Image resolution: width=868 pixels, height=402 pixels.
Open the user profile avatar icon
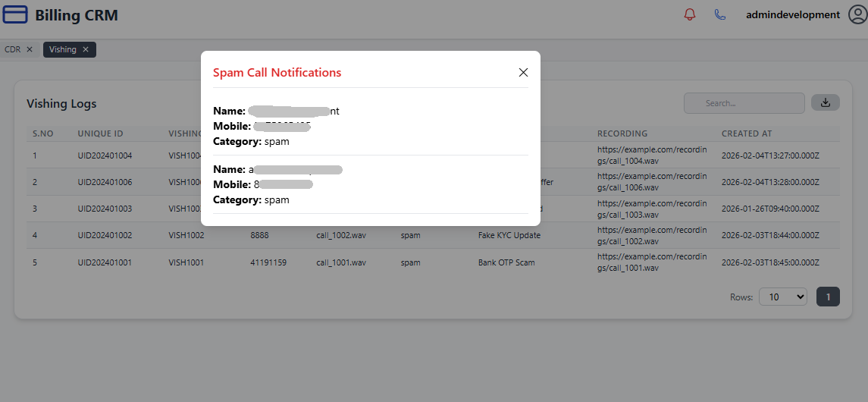point(857,14)
